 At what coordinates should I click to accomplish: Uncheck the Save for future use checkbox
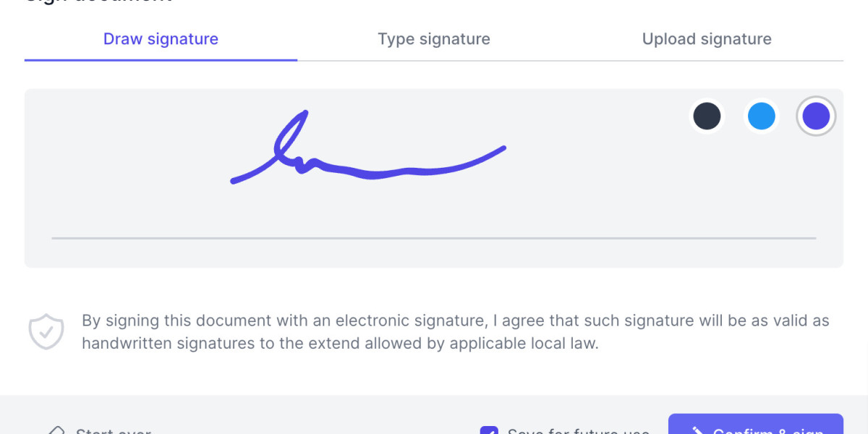click(489, 431)
